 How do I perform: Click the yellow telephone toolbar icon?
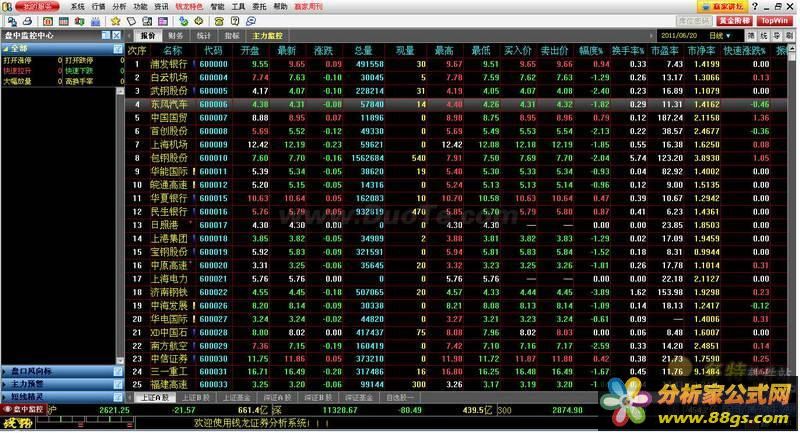pyautogui.click(x=219, y=21)
